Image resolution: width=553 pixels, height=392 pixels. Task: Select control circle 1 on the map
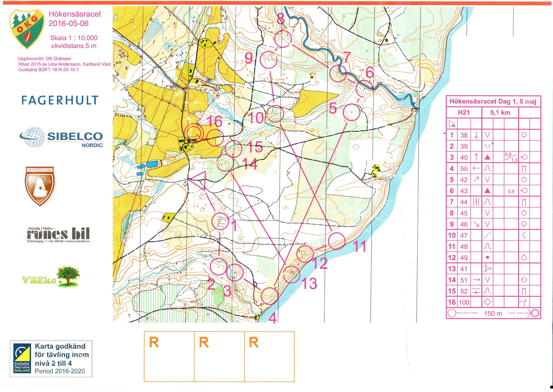tap(220, 221)
